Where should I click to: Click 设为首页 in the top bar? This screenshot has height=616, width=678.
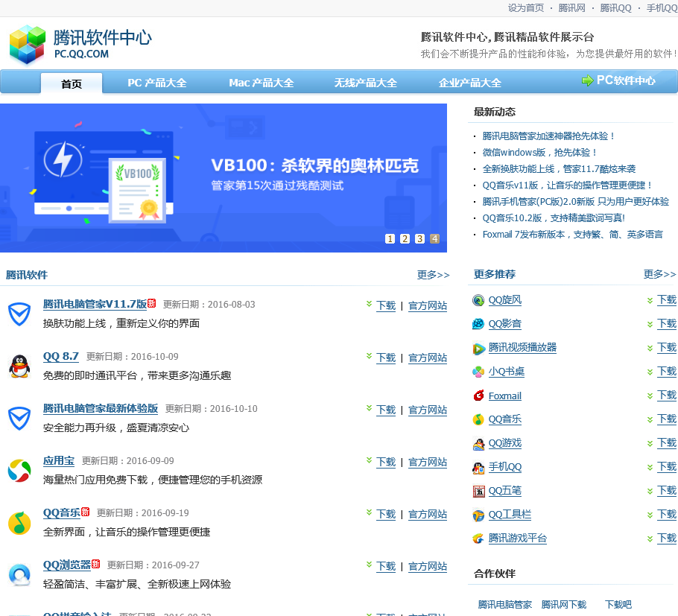coord(526,7)
